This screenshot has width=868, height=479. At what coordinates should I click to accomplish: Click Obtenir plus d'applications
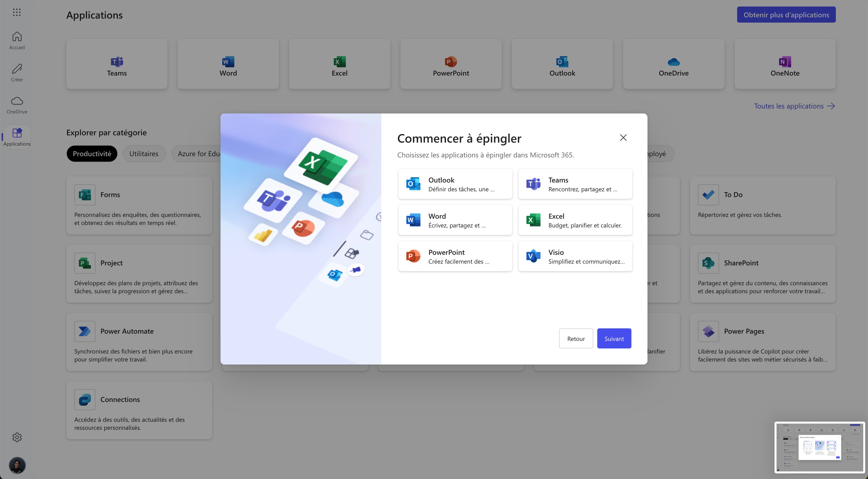pos(786,15)
